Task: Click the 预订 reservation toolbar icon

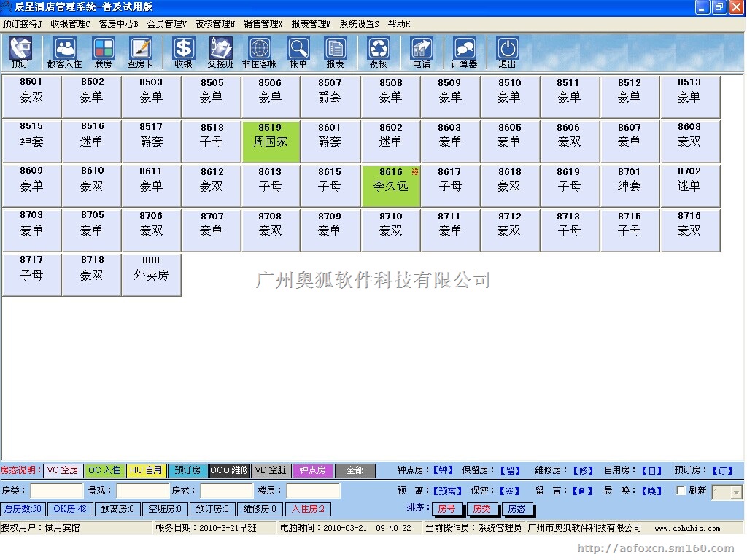Action: click(20, 52)
